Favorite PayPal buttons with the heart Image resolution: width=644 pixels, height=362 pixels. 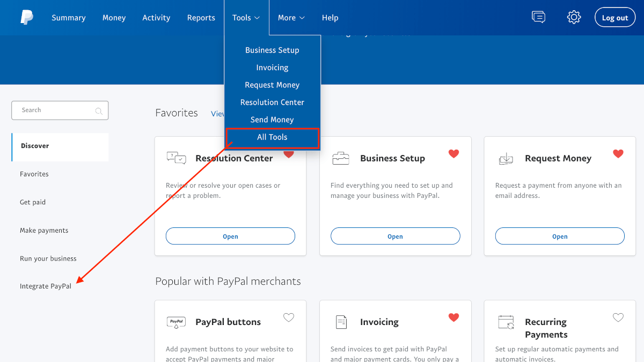(x=289, y=317)
